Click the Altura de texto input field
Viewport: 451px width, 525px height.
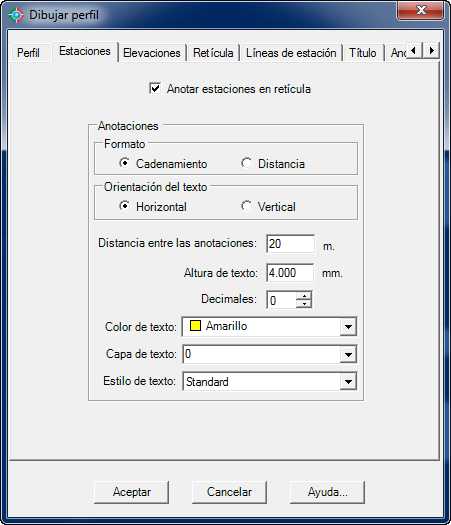coord(290,273)
